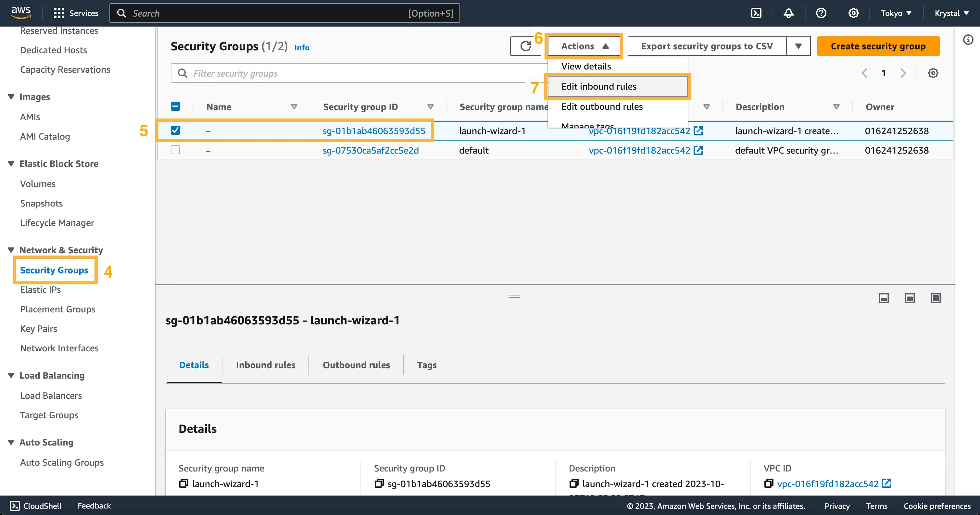
Task: Switch to the Outbound rules tab
Action: [x=356, y=365]
